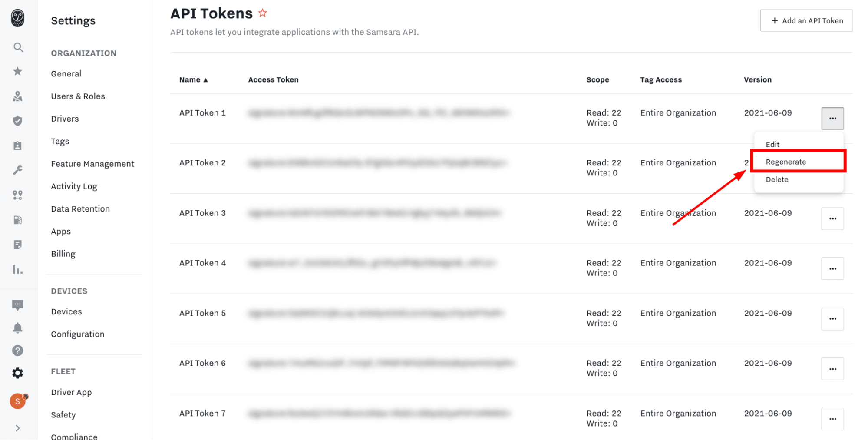The width and height of the screenshot is (868, 440).
Task: Favorite the API Tokens page star
Action: pyautogui.click(x=263, y=13)
